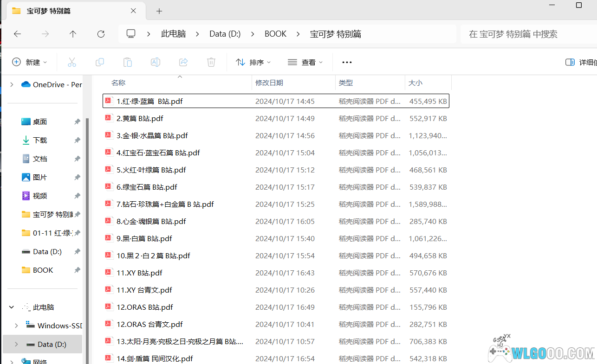The height and width of the screenshot is (364, 597).
Task: Collapse the 此电脑 tree node
Action: click(x=11, y=307)
